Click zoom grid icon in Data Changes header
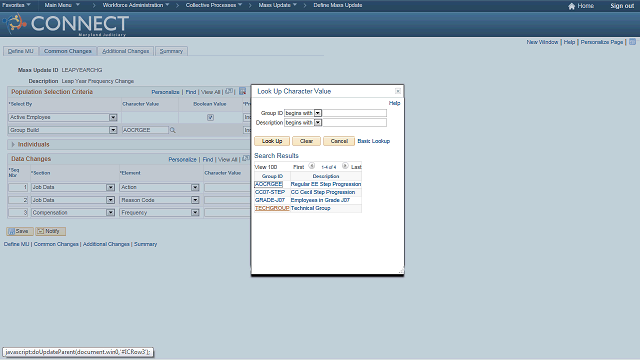 tap(246, 159)
